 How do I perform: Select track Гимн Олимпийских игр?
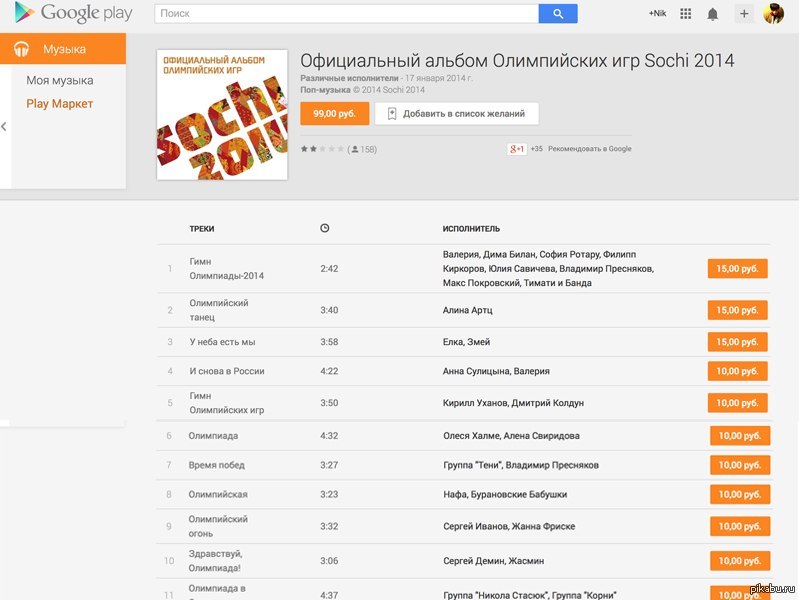coord(227,403)
